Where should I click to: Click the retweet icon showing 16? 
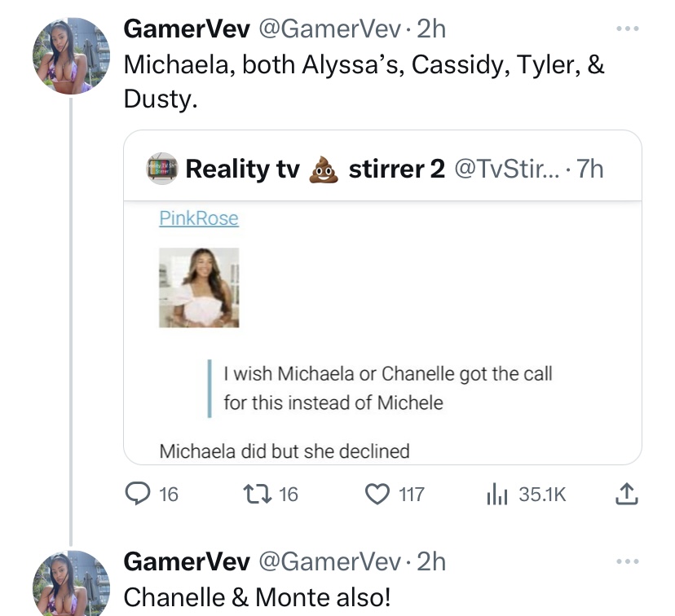pyautogui.click(x=258, y=494)
